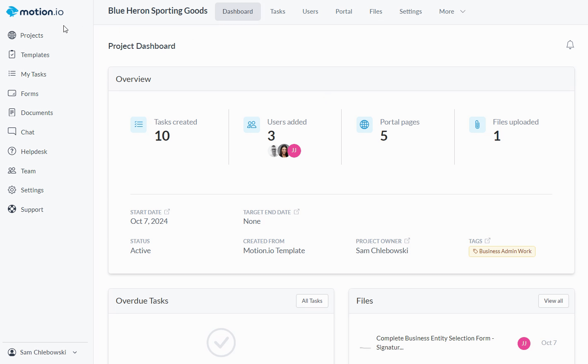
Task: Go to Templates in the sidebar
Action: pyautogui.click(x=35, y=55)
